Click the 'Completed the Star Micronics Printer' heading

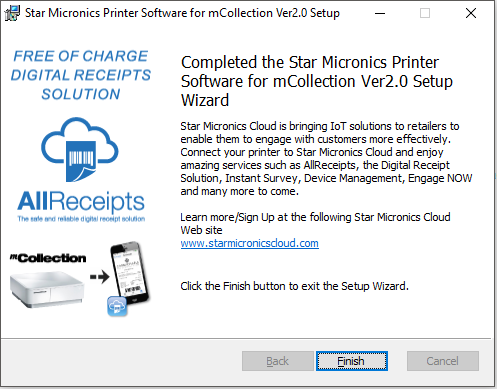pyautogui.click(x=317, y=81)
